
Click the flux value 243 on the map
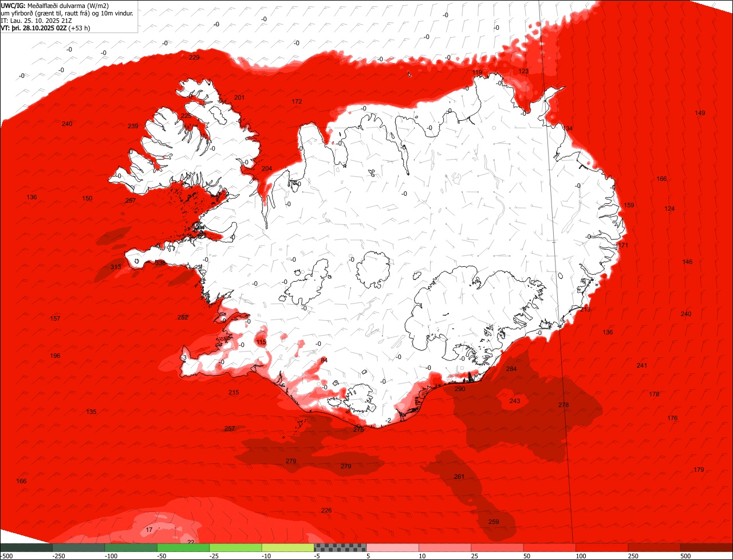pos(515,401)
